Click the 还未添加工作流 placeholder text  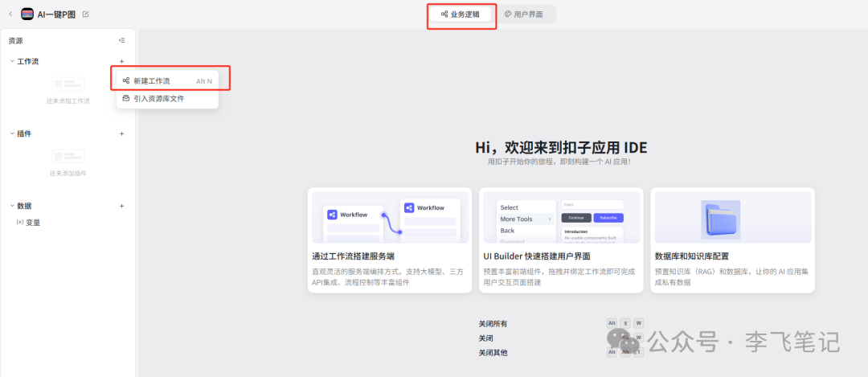coord(68,101)
